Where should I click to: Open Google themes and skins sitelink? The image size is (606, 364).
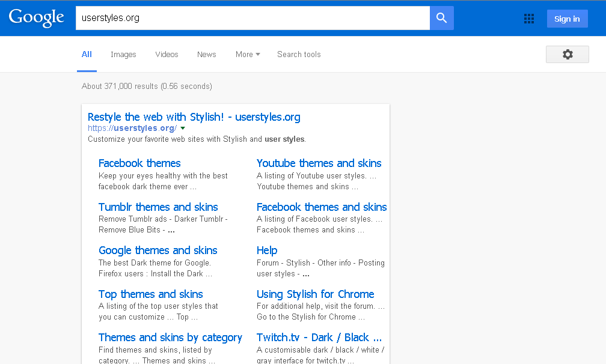[158, 250]
